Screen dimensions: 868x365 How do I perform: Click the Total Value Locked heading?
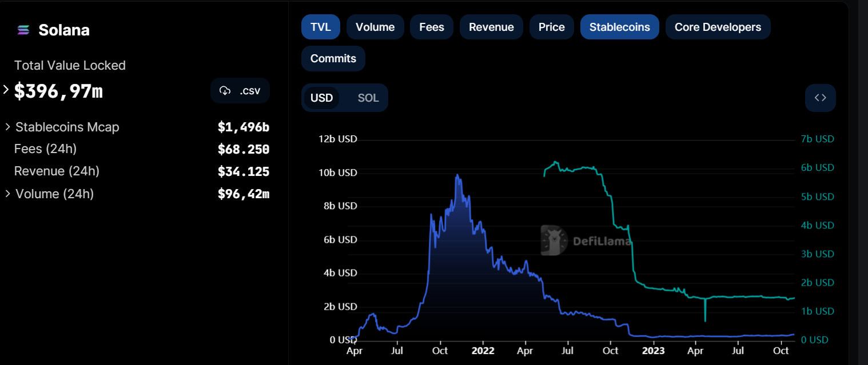[x=70, y=65]
